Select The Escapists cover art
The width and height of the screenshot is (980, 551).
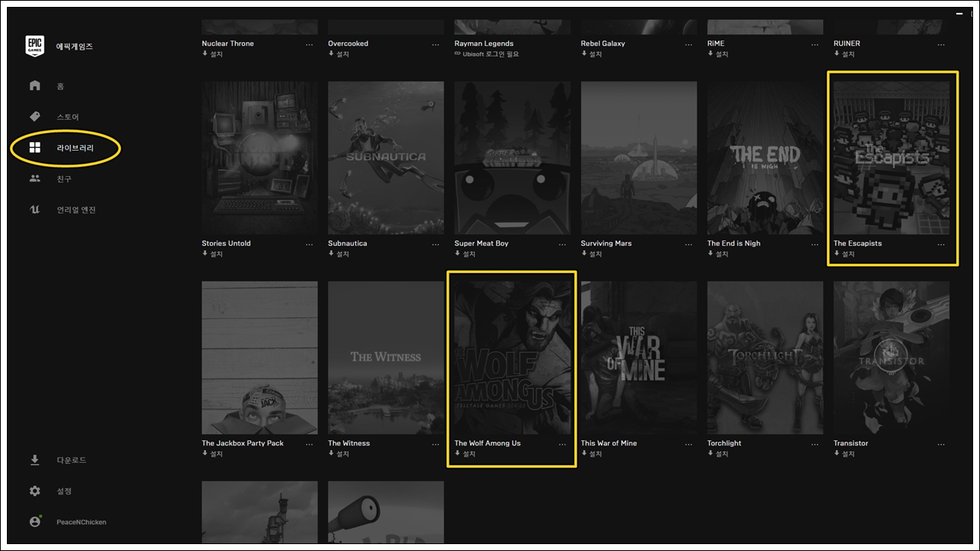click(x=891, y=158)
